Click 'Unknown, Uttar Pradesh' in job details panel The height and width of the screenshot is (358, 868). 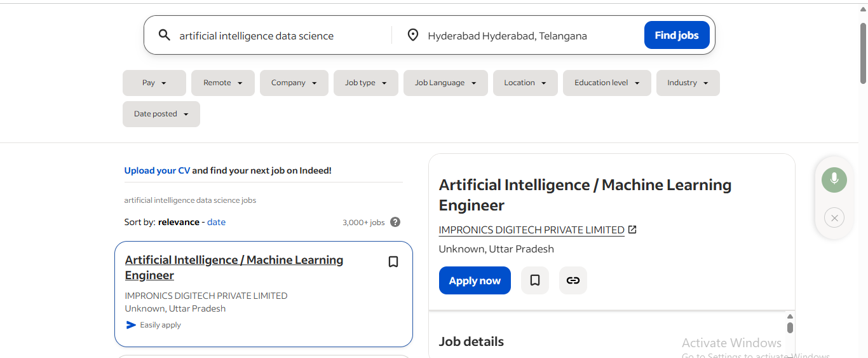pyautogui.click(x=496, y=249)
